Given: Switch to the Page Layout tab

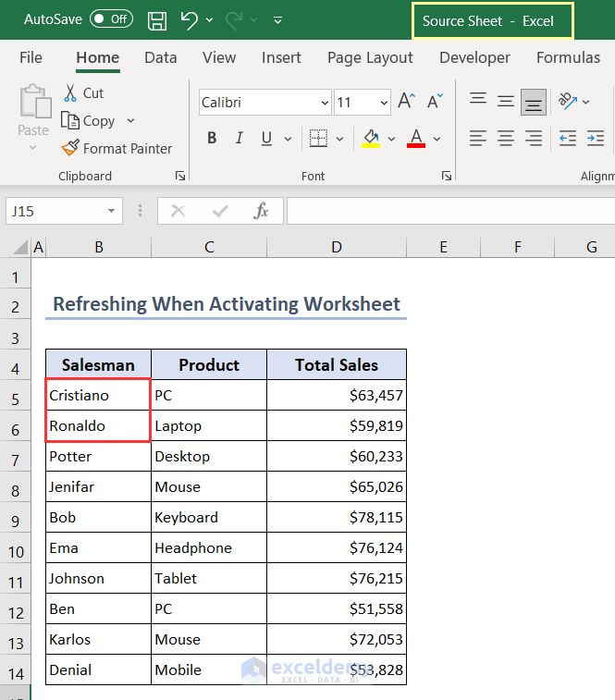Looking at the screenshot, I should click(x=370, y=57).
